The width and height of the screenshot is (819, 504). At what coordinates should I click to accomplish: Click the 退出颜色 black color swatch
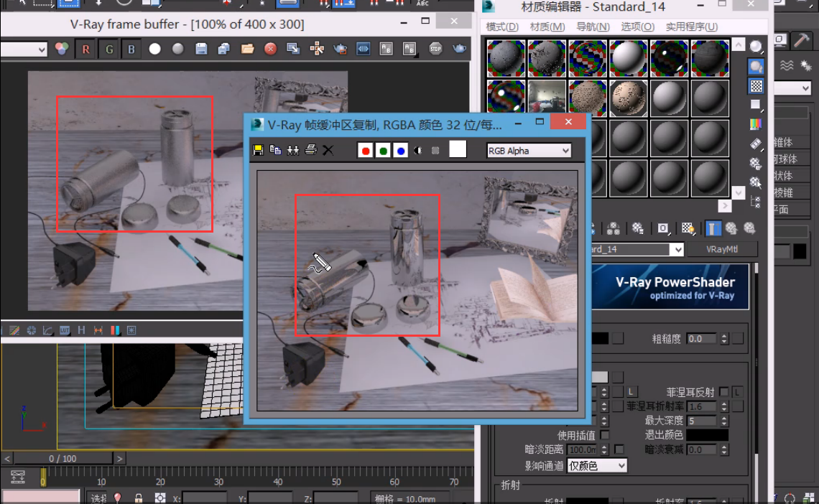coord(707,435)
